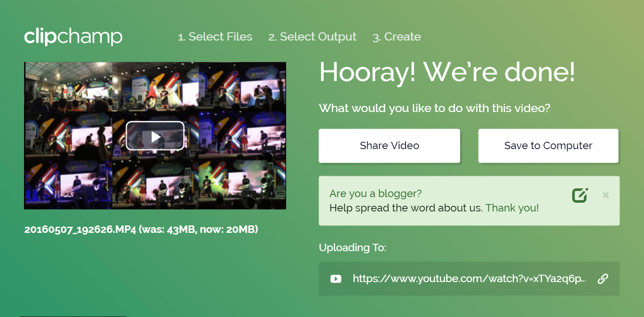This screenshot has width=644, height=317.
Task: Click the YouTube icon beside the URL
Action: pos(336,279)
